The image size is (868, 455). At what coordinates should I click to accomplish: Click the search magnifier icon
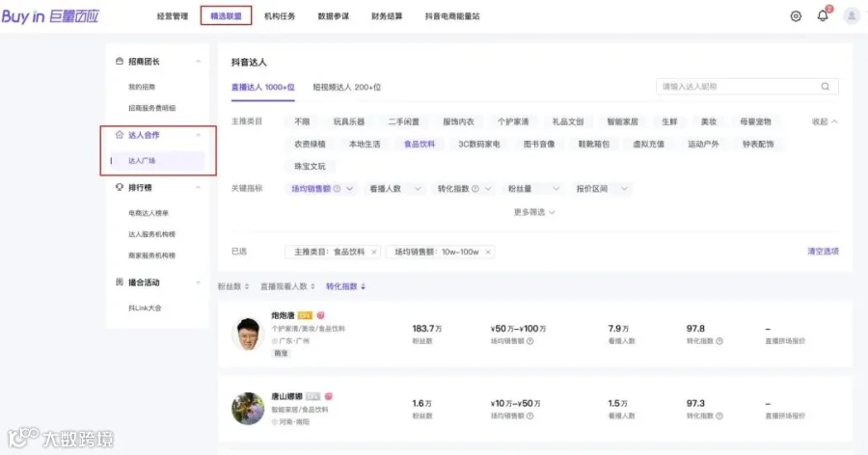(825, 87)
